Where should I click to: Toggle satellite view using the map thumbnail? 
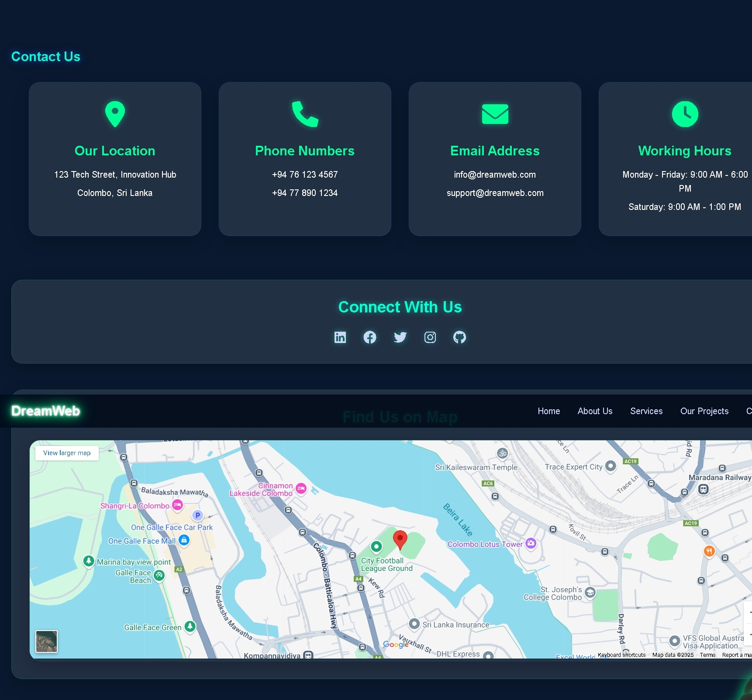point(47,641)
